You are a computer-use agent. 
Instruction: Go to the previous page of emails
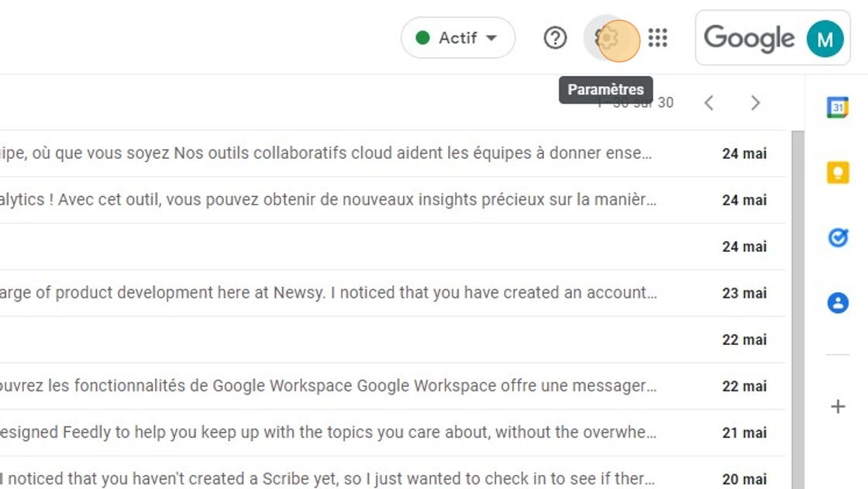pos(709,102)
